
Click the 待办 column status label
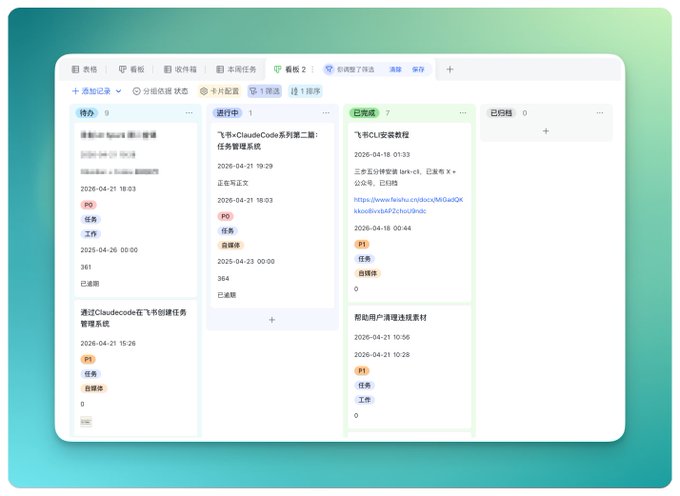coord(87,113)
